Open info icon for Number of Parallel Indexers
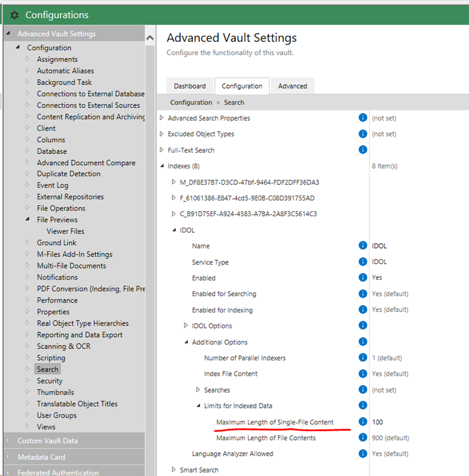This screenshot has height=476, width=469. (x=363, y=358)
